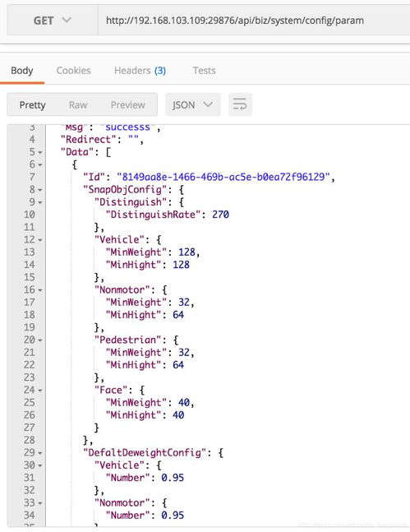Click "MinHight" on line 22
The height and width of the screenshot is (532, 410).
pyautogui.click(x=134, y=365)
